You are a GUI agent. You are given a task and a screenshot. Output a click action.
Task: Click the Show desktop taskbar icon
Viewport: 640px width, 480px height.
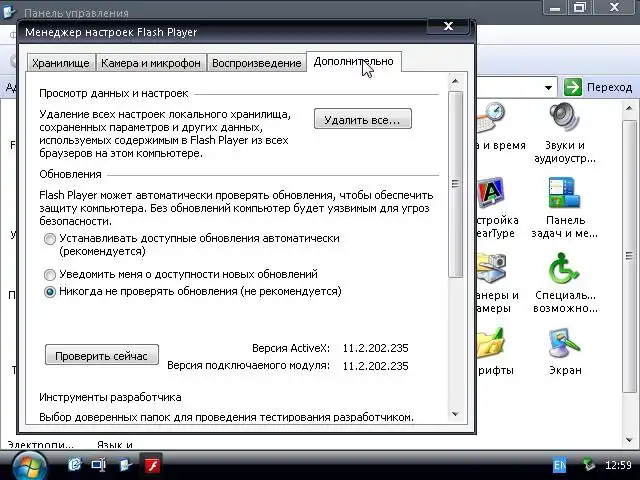pos(99,464)
